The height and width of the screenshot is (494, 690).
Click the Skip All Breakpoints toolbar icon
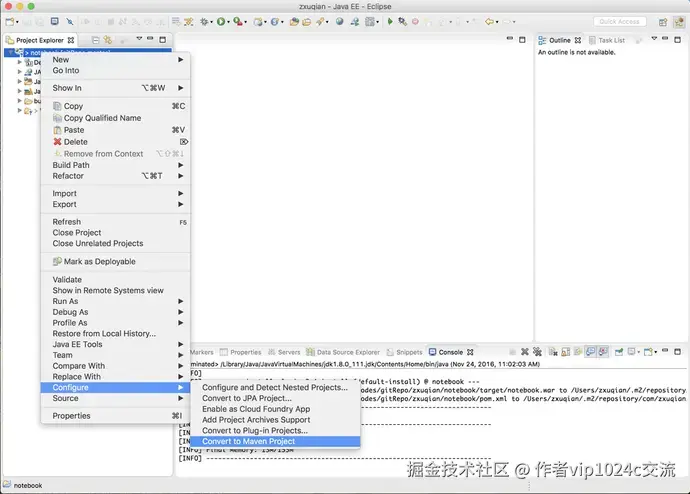point(70,22)
